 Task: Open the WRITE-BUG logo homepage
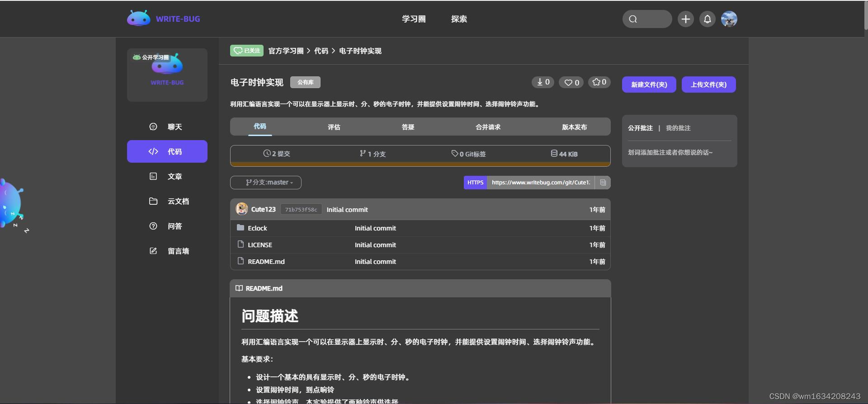163,19
